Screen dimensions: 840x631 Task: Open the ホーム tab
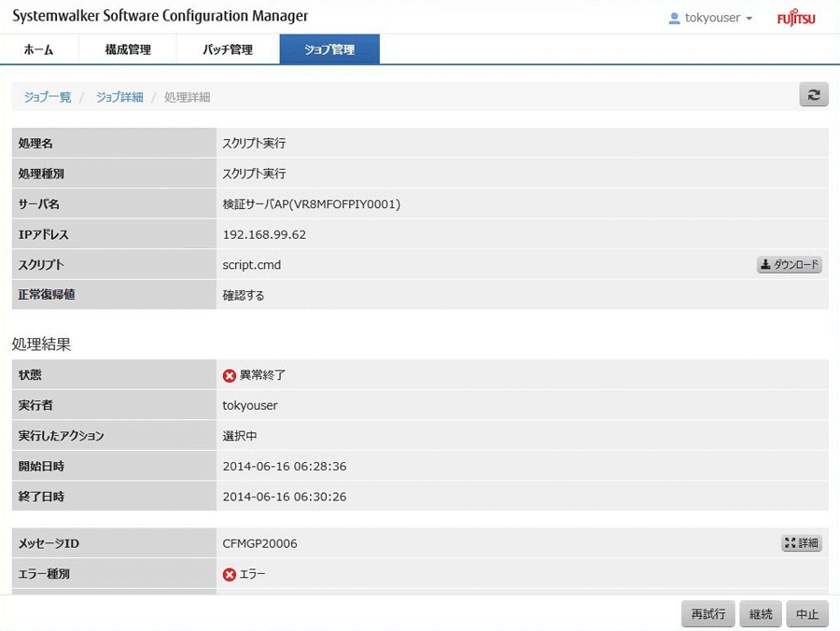coord(38,49)
